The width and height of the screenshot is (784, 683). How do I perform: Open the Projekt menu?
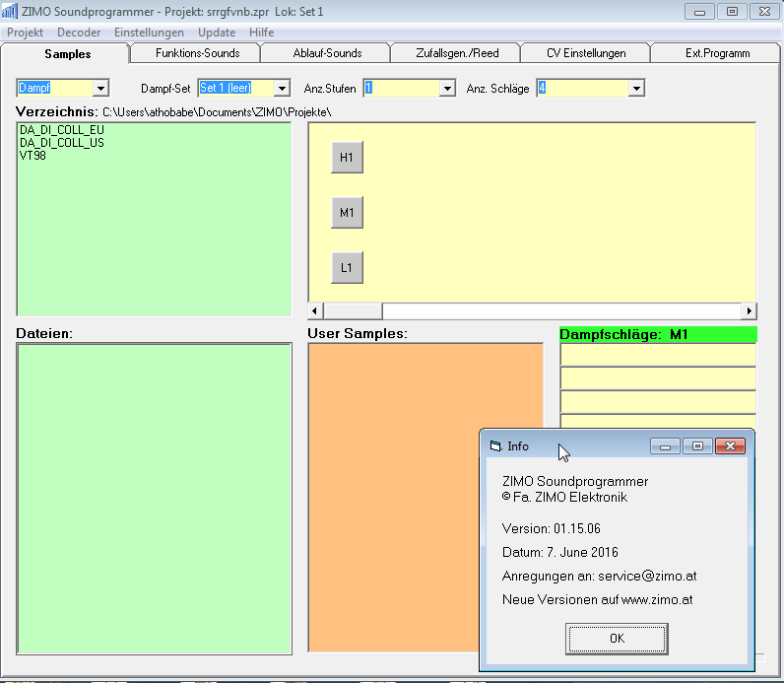tap(25, 33)
